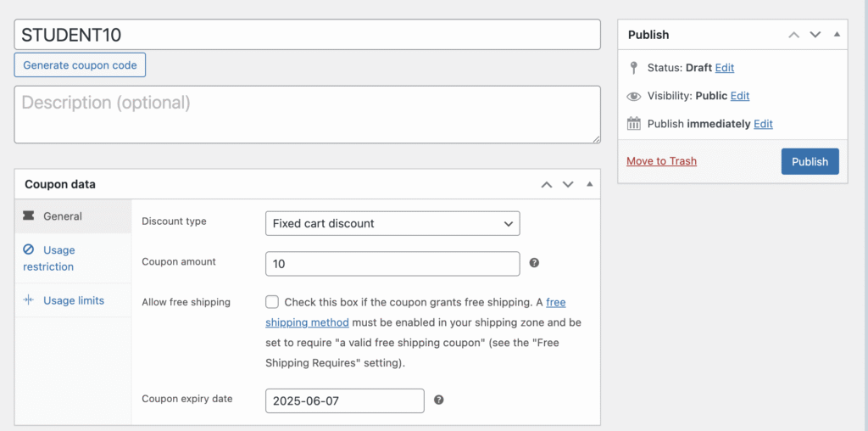The image size is (868, 431).
Task: Click the help icon beside Coupon amount
Action: [534, 263]
